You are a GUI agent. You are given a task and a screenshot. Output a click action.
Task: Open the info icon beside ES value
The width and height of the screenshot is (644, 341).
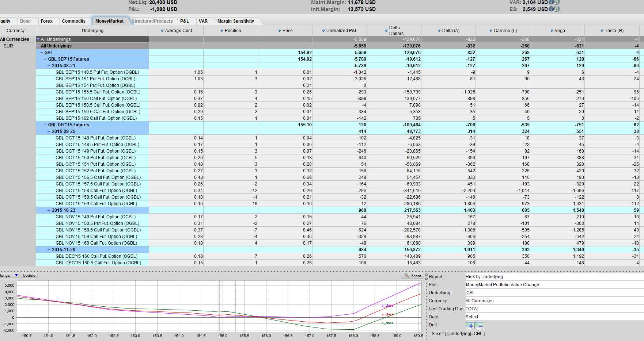(551, 9)
